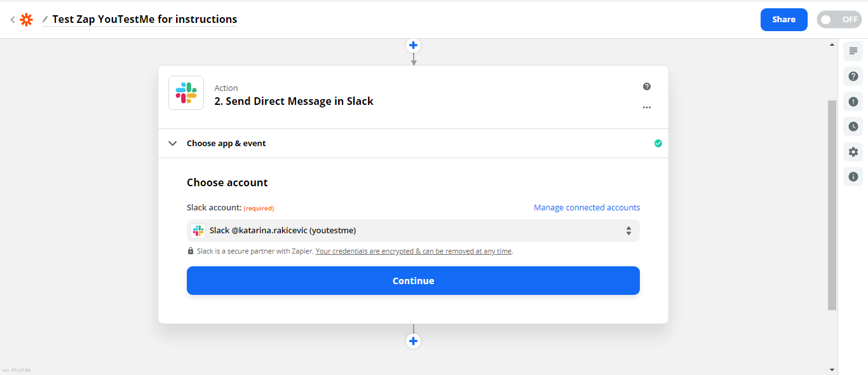Click the back arrow next to Zapier logo
The image size is (868, 375).
12,20
